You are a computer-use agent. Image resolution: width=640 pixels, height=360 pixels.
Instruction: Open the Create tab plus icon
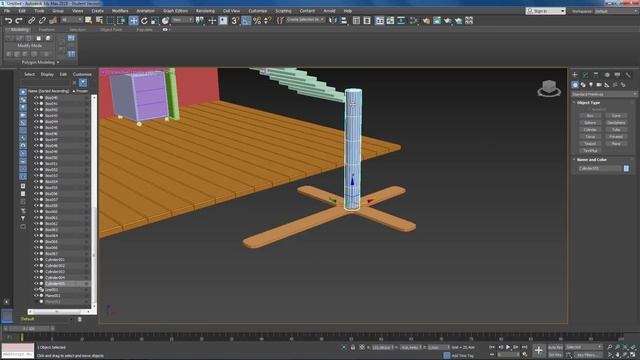coord(575,75)
